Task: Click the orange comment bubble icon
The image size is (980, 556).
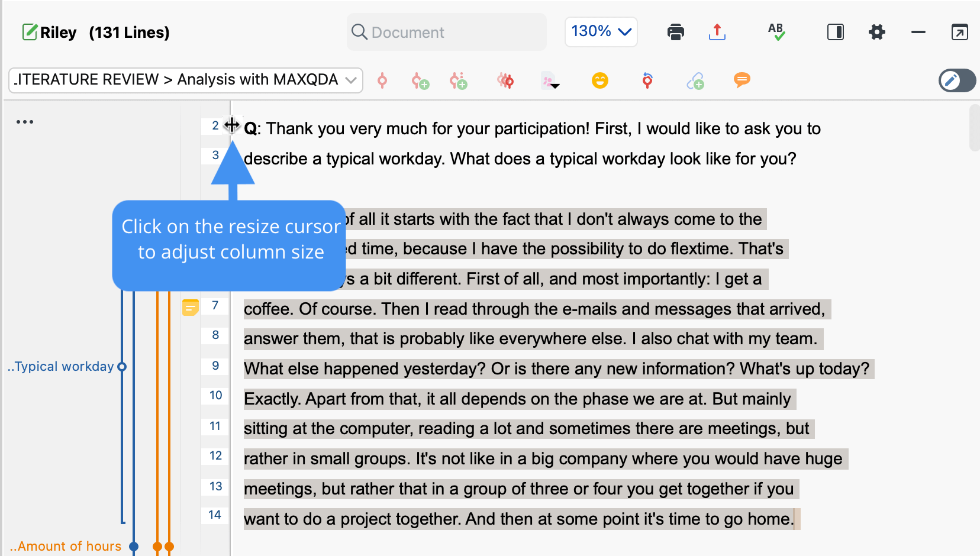Action: point(742,80)
